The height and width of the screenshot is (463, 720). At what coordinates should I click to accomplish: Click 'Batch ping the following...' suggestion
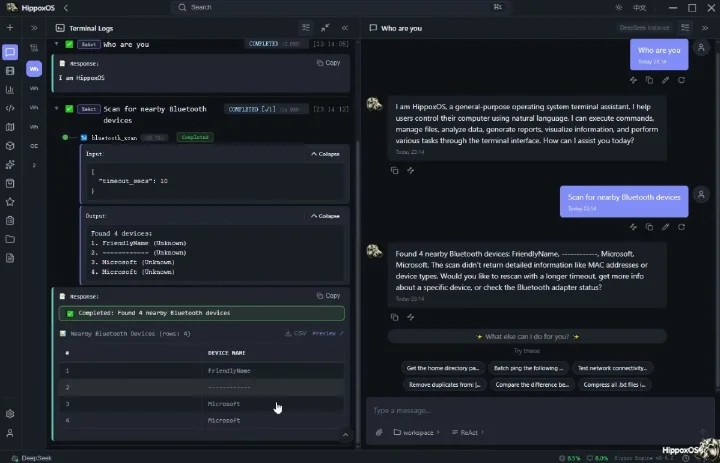click(x=529, y=368)
